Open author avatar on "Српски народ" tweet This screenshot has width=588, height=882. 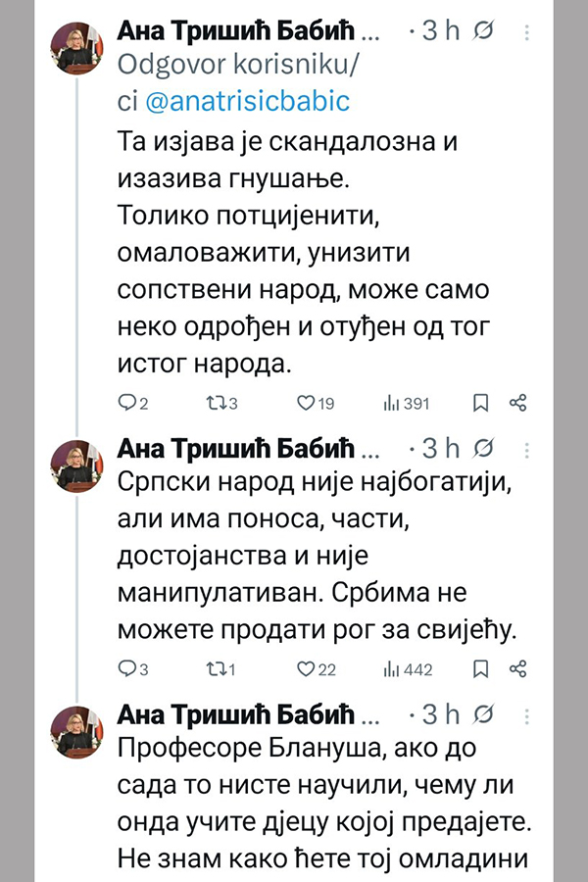(75, 465)
